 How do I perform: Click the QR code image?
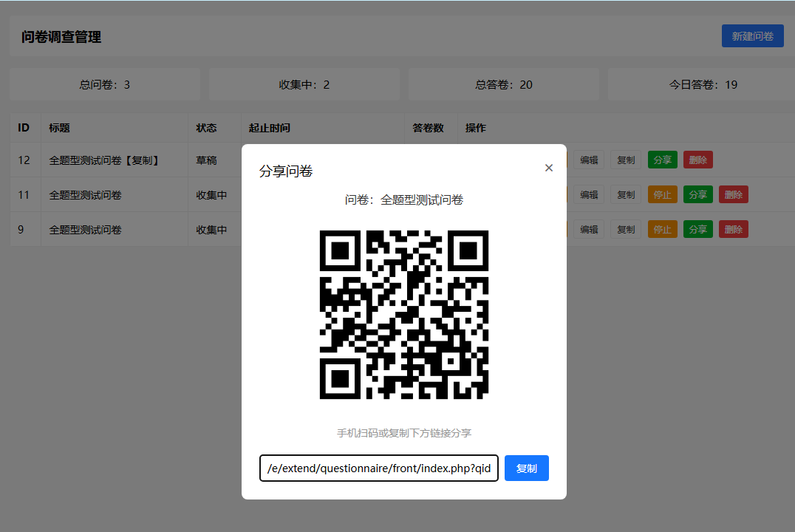404,315
